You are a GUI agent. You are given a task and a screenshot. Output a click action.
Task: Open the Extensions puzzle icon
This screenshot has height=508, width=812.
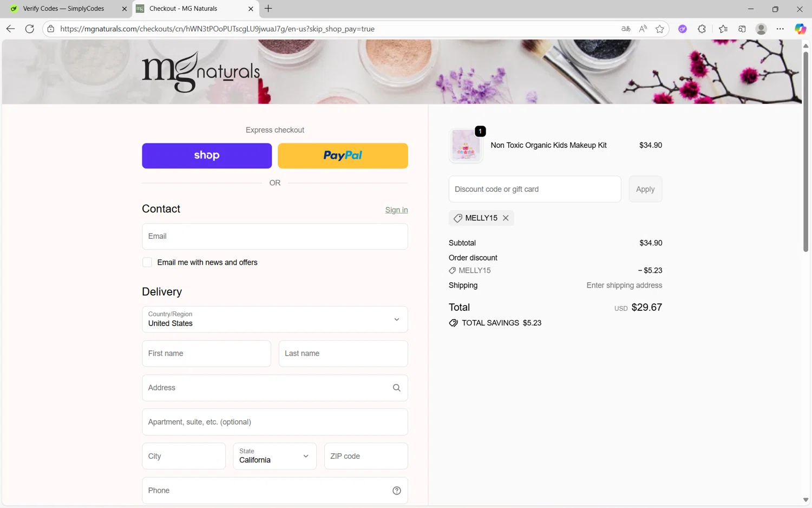[x=702, y=29]
